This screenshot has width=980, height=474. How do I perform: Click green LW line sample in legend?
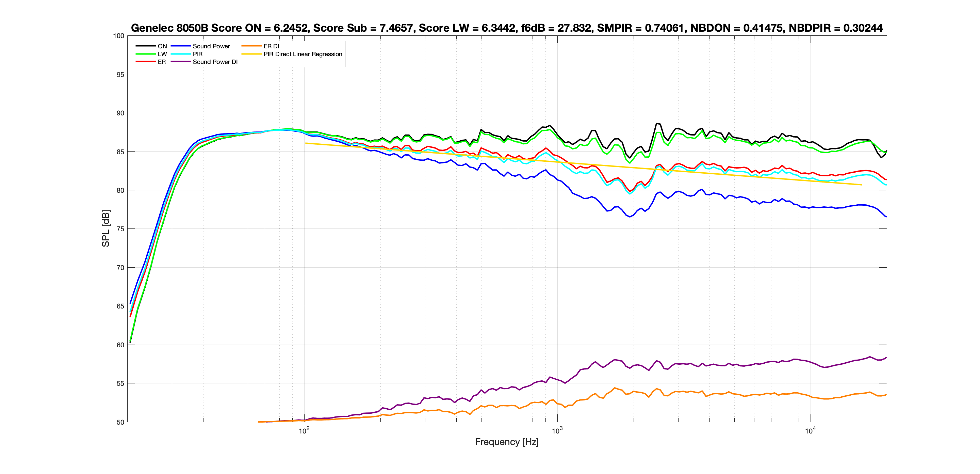[x=145, y=54]
